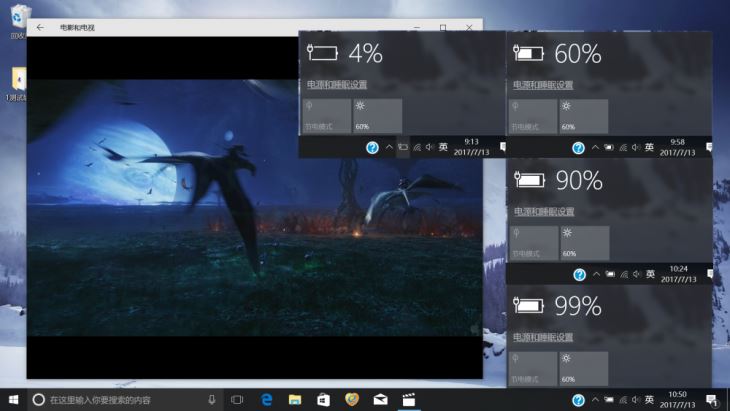Screen dimensions: 730x411
Task: Expand hidden tray icons beside the 9:58 clock
Action: (x=595, y=148)
